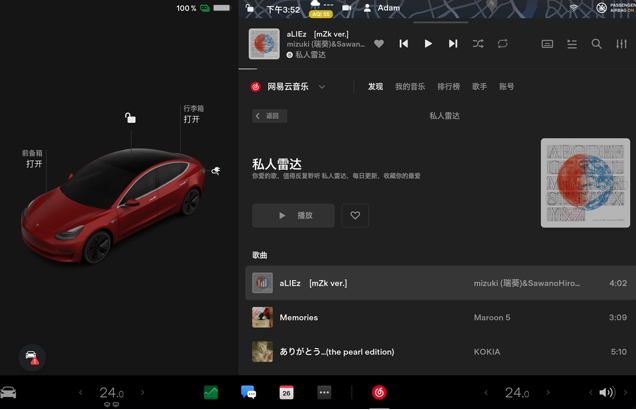Viewport: 636px width, 410px height.
Task: Play the KOKIA song ありがとう
Action: point(440,352)
